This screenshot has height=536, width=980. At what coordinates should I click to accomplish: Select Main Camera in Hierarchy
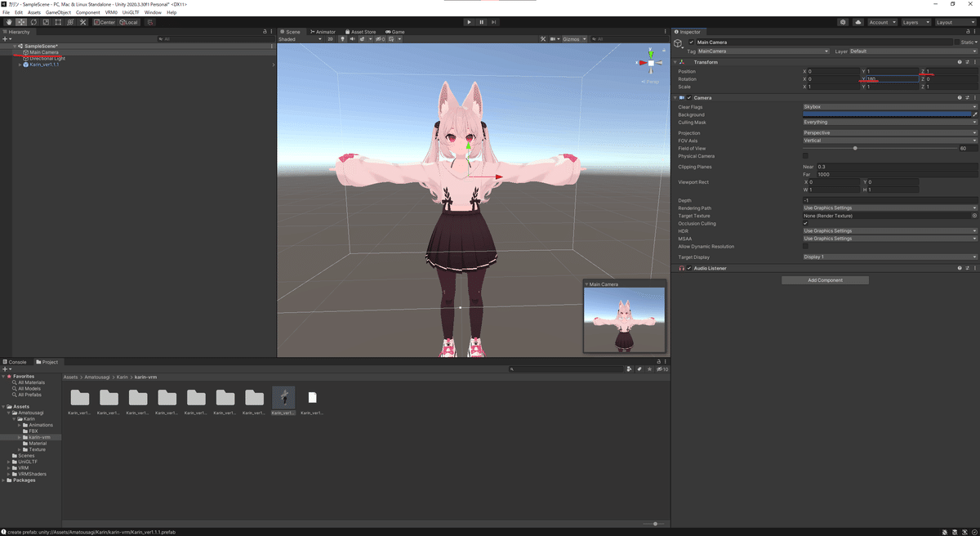[44, 52]
